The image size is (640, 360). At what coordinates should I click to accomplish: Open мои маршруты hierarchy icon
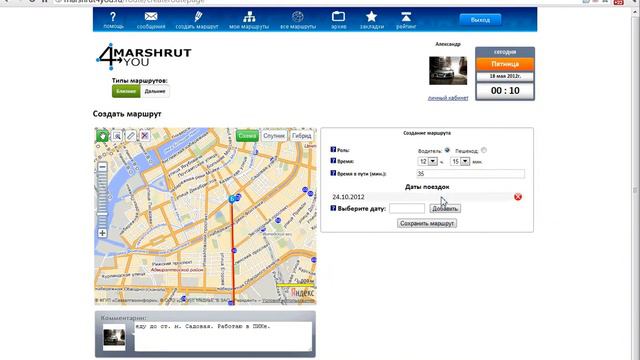(x=249, y=17)
